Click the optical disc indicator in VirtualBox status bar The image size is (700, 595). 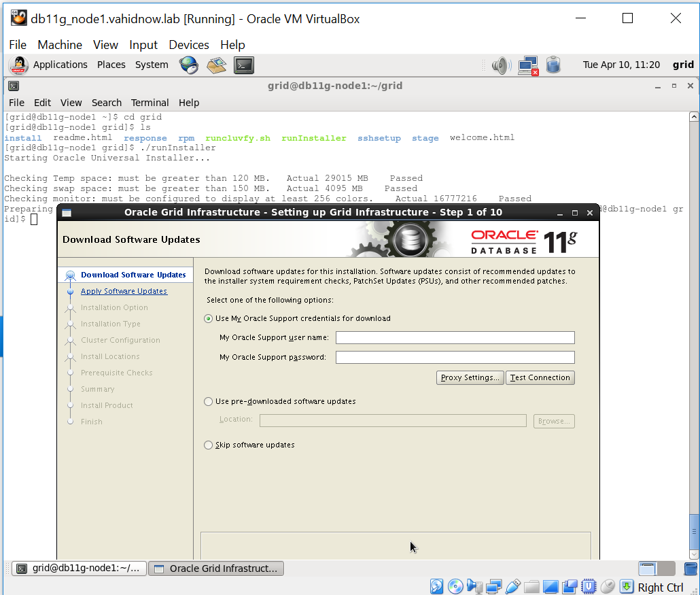pyautogui.click(x=455, y=586)
